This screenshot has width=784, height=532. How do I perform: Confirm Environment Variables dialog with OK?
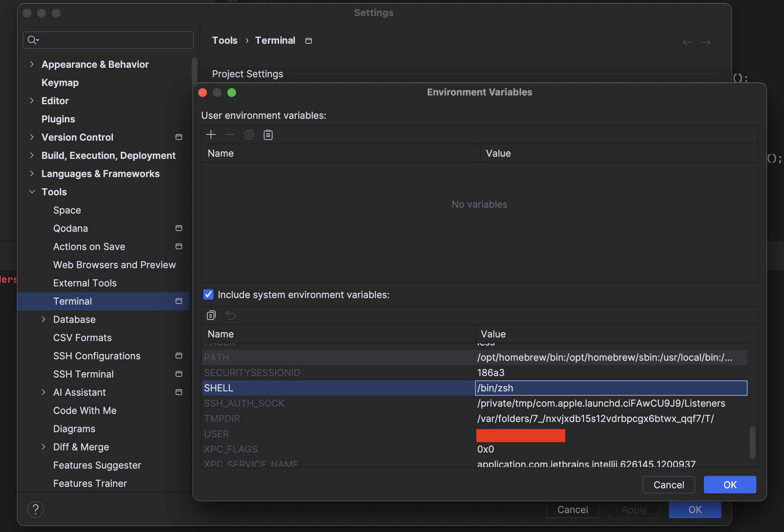(x=730, y=485)
